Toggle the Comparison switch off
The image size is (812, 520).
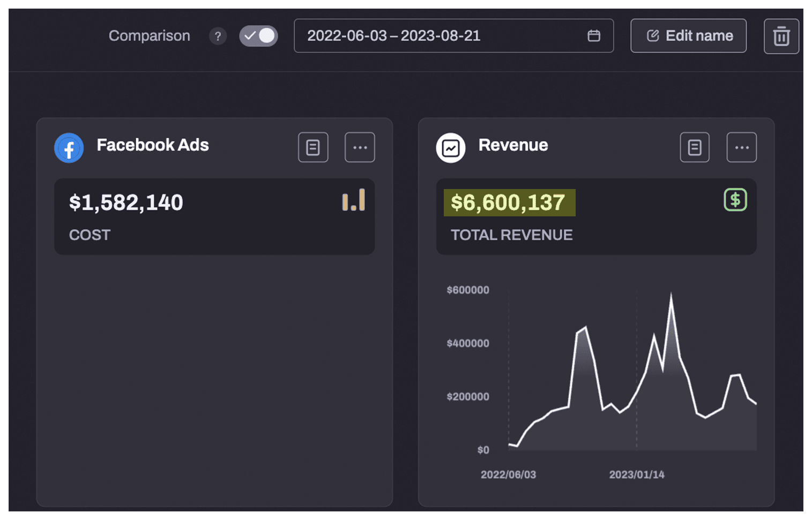(x=258, y=36)
